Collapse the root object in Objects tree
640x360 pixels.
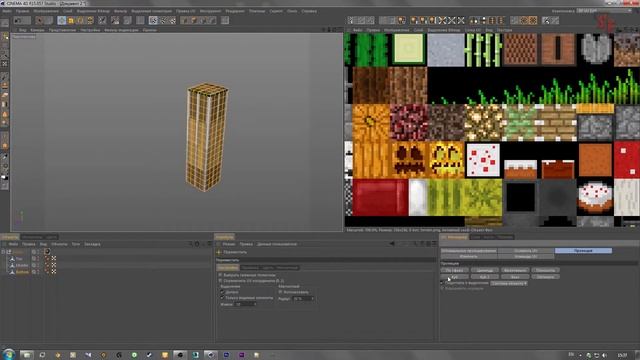pos(3,252)
